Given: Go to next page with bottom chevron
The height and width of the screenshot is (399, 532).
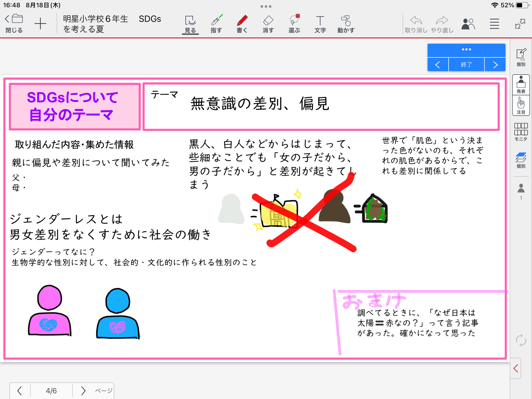Looking at the screenshot, I should 83,391.
